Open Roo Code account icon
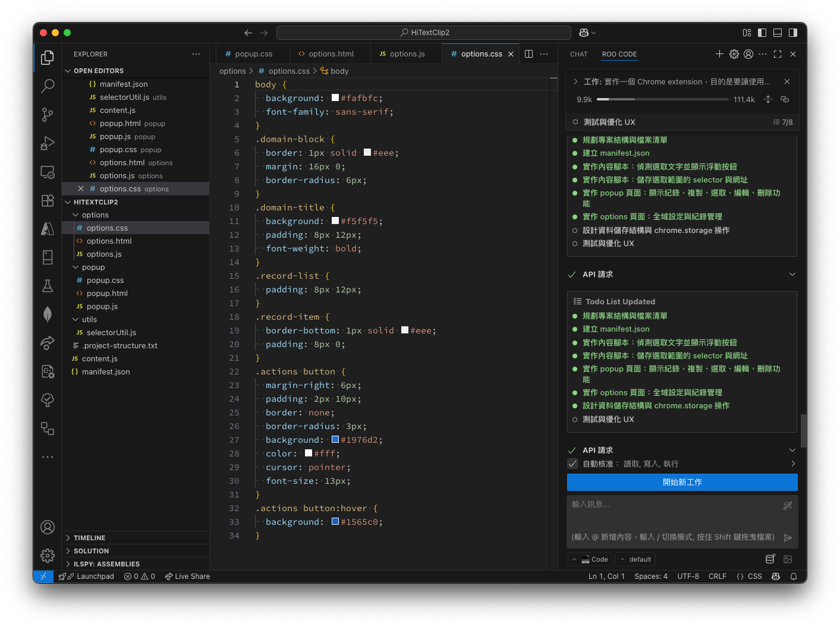840x627 pixels. point(748,54)
